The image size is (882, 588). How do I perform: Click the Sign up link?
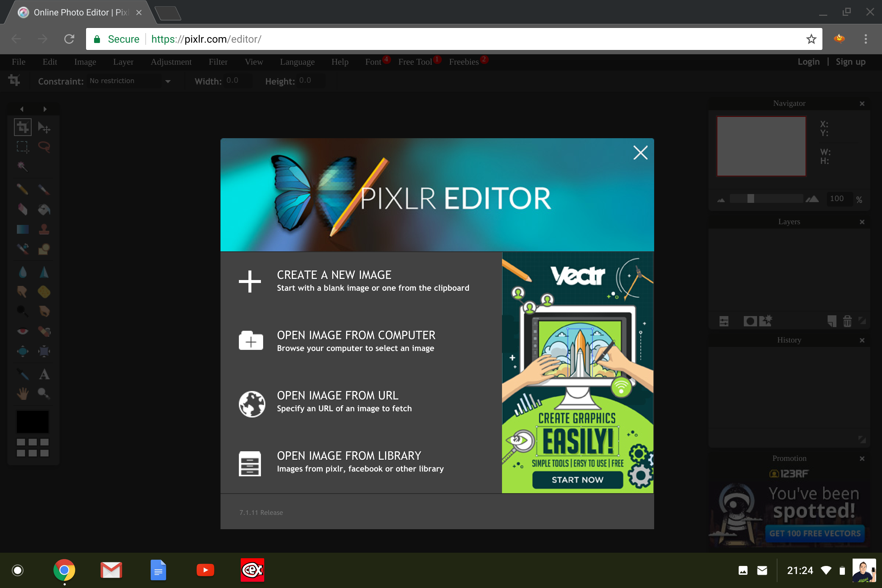pos(850,62)
